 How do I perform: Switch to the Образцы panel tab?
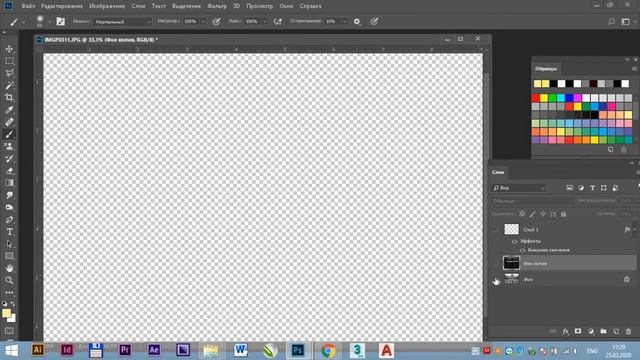[x=546, y=69]
